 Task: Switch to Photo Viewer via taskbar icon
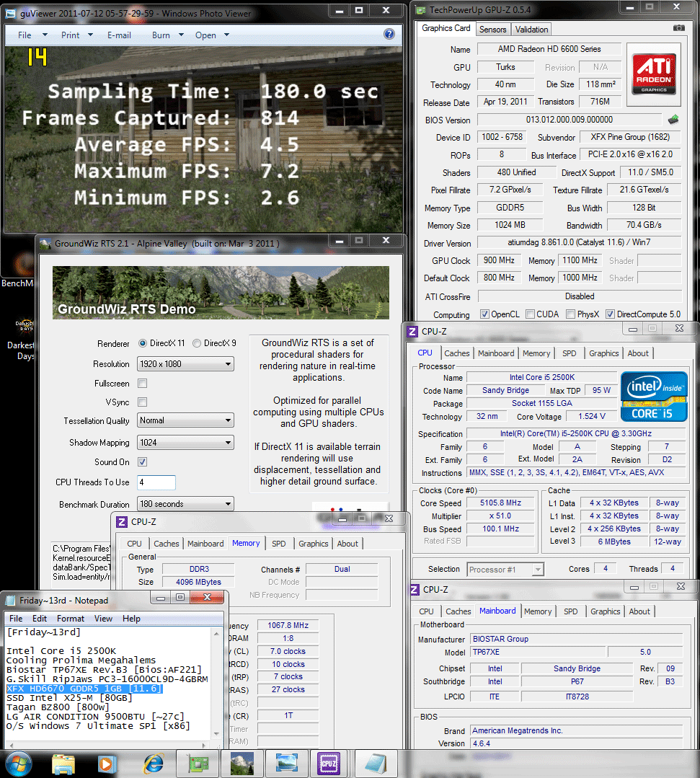287,764
